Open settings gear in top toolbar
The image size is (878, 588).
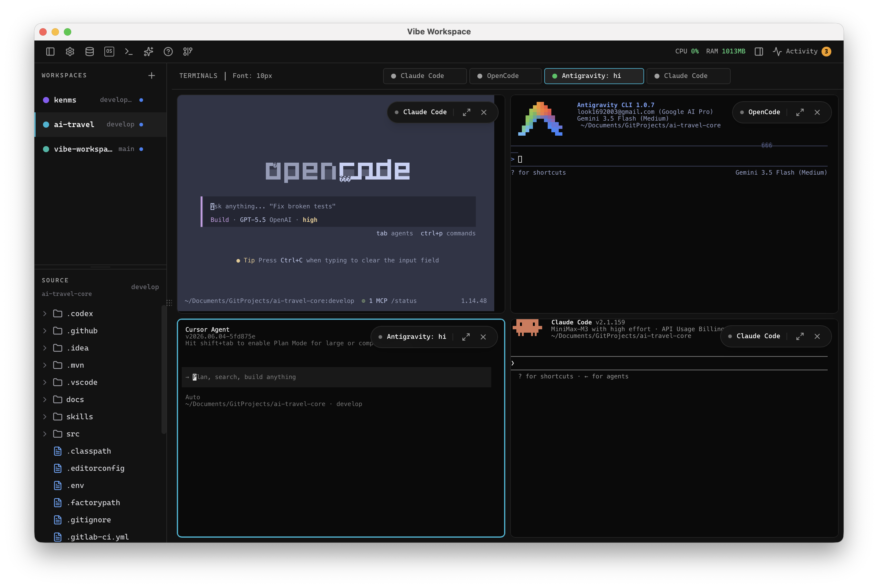tap(70, 51)
